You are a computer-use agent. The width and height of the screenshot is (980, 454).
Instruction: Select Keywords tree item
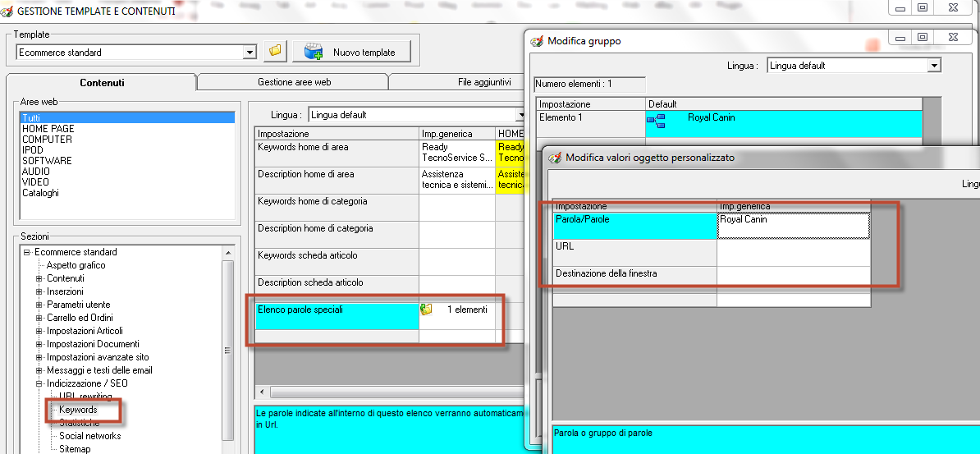pyautogui.click(x=78, y=410)
